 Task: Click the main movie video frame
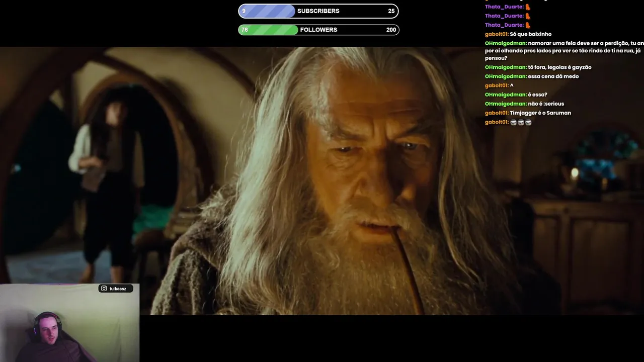[322, 181]
